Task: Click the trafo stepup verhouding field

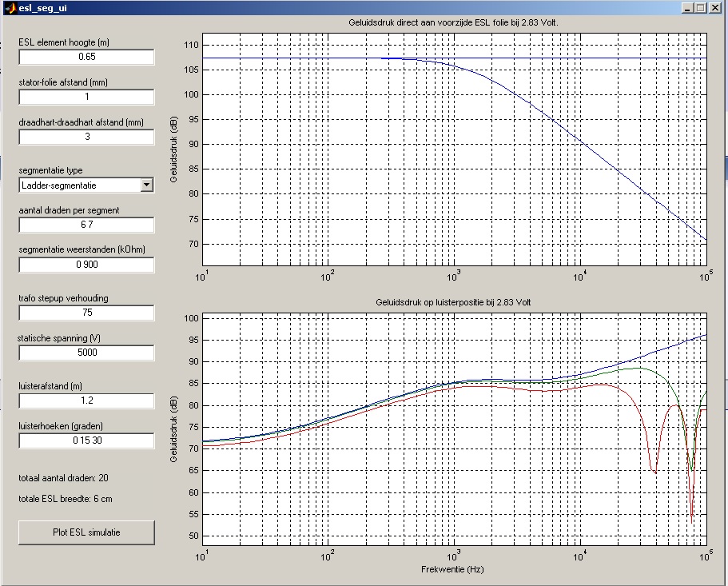Action: coord(86,313)
